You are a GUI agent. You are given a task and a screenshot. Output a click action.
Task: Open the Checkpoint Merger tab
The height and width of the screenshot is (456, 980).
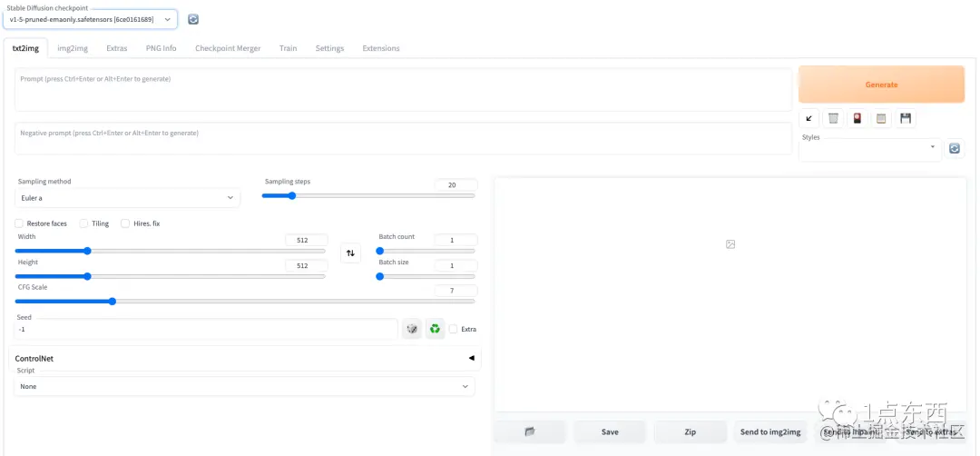pos(228,48)
